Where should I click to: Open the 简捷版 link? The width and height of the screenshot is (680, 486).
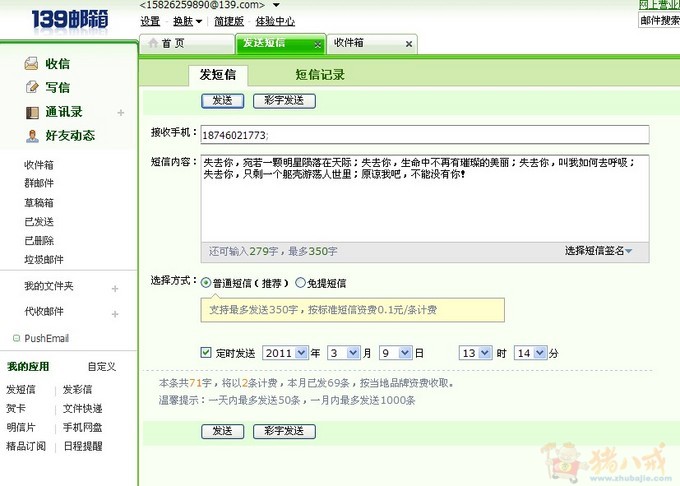(229, 21)
